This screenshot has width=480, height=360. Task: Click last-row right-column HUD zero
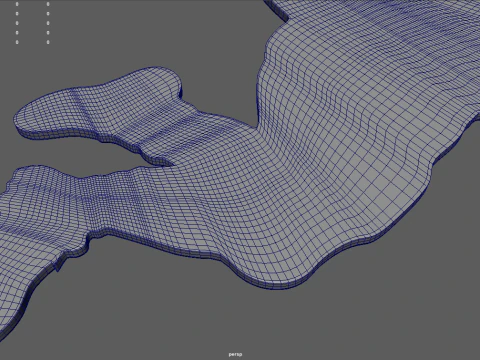tap(48, 42)
